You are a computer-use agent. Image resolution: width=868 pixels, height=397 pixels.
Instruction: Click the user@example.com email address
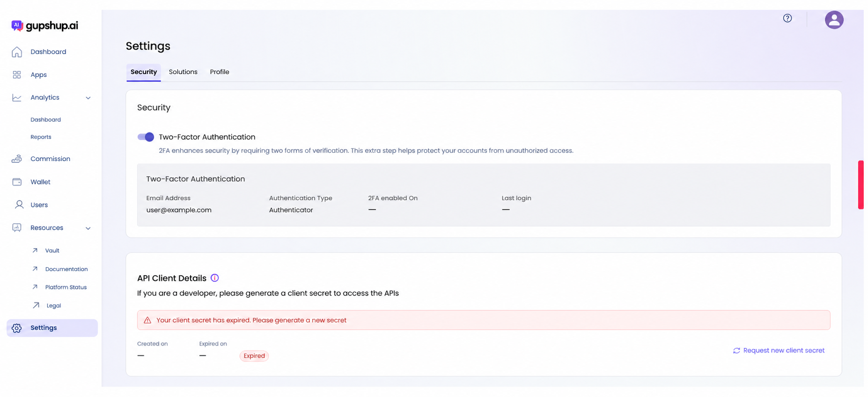(x=179, y=210)
